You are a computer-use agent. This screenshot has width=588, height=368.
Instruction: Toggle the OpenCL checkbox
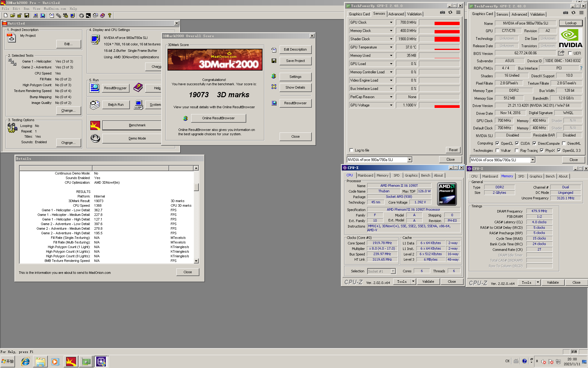(497, 143)
